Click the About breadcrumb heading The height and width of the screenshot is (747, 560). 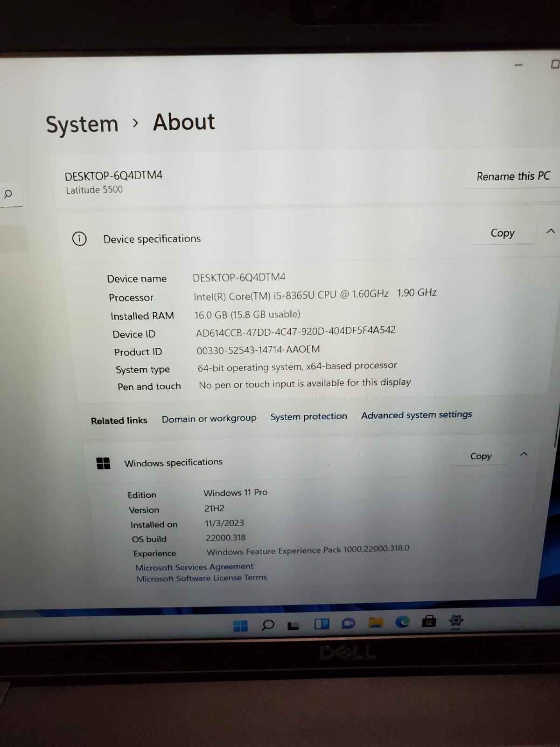coord(184,122)
